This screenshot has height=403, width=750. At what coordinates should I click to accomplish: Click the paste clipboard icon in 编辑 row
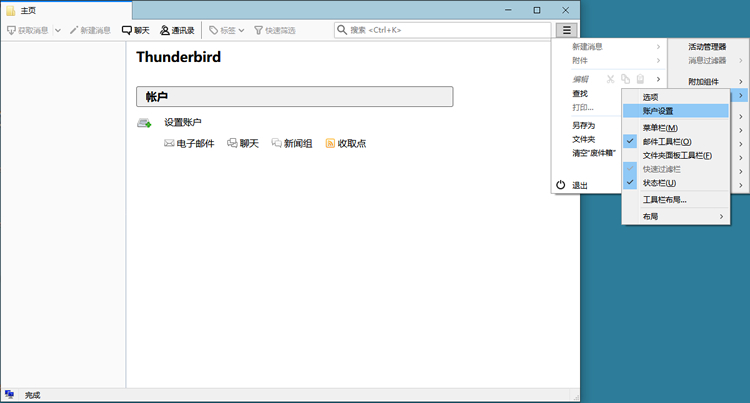[x=640, y=79]
